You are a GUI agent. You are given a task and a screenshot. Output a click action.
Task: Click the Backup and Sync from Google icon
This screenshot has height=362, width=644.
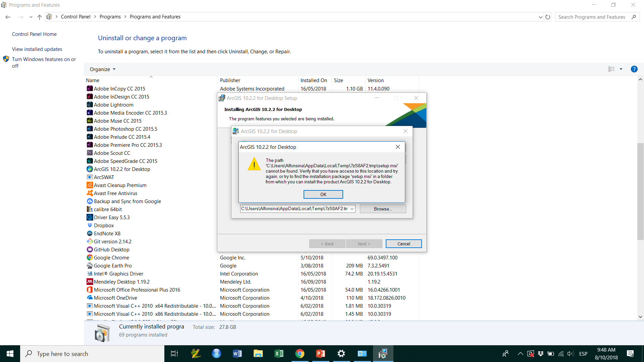(x=89, y=201)
